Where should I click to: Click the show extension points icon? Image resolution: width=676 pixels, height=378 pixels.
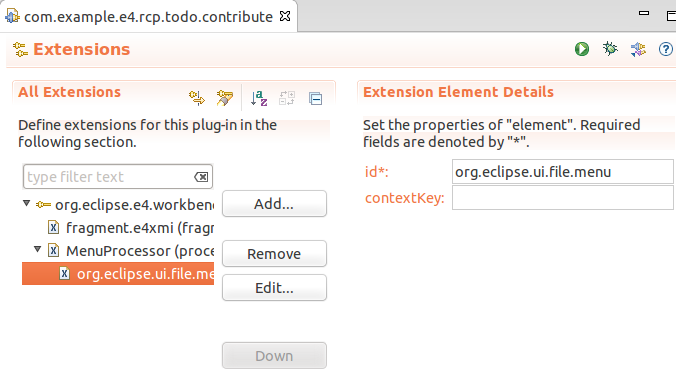coord(197,98)
